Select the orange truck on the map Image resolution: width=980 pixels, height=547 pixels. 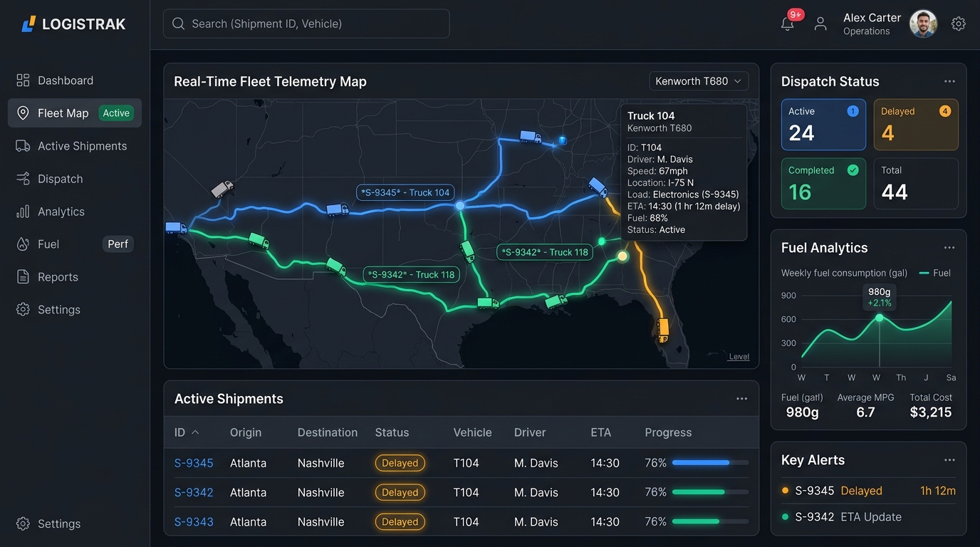pos(663,328)
